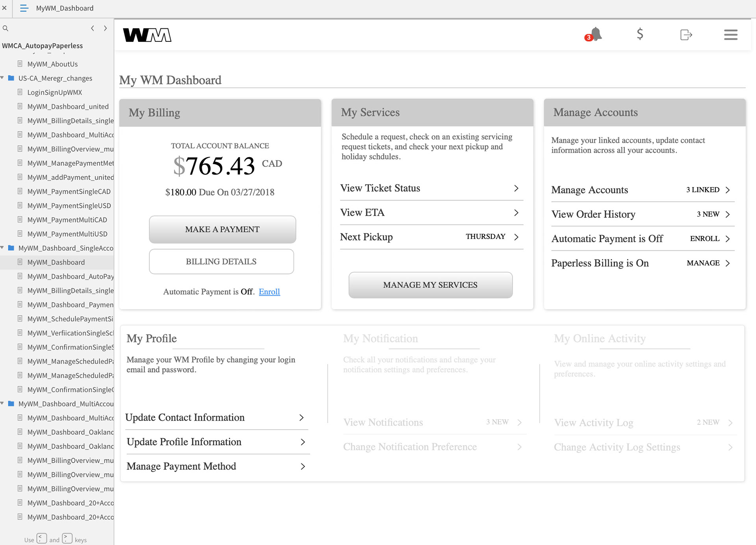The image size is (756, 545).
Task: Click the sidebar search magnifier icon
Action: 6,28
